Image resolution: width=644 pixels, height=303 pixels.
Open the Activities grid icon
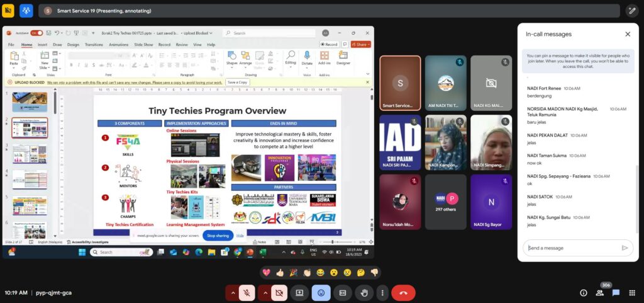click(x=632, y=293)
